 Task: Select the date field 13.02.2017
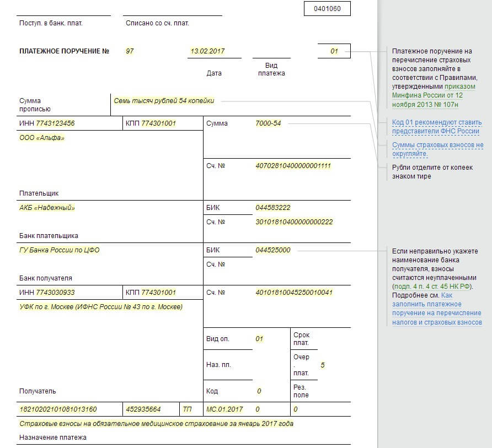point(207,51)
